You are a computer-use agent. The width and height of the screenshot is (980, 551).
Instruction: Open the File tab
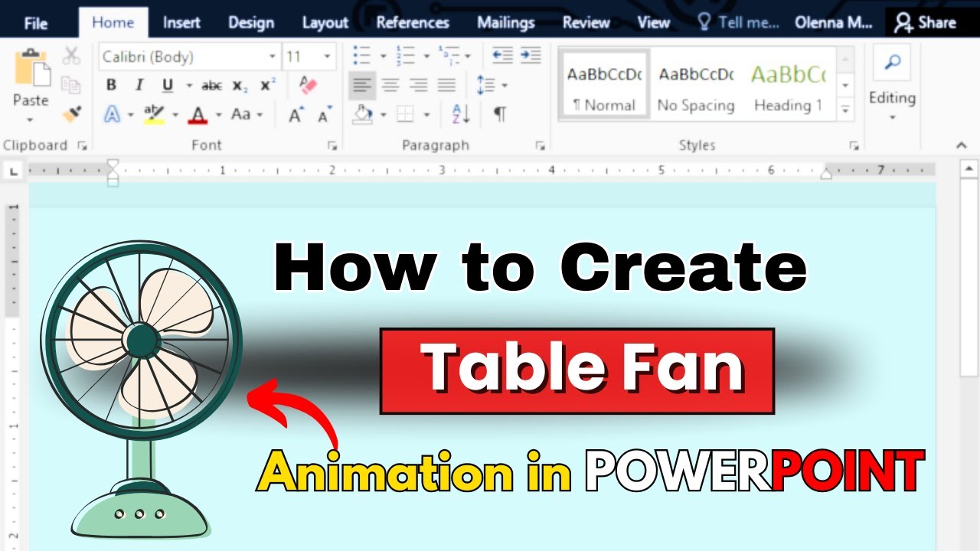pyautogui.click(x=35, y=23)
